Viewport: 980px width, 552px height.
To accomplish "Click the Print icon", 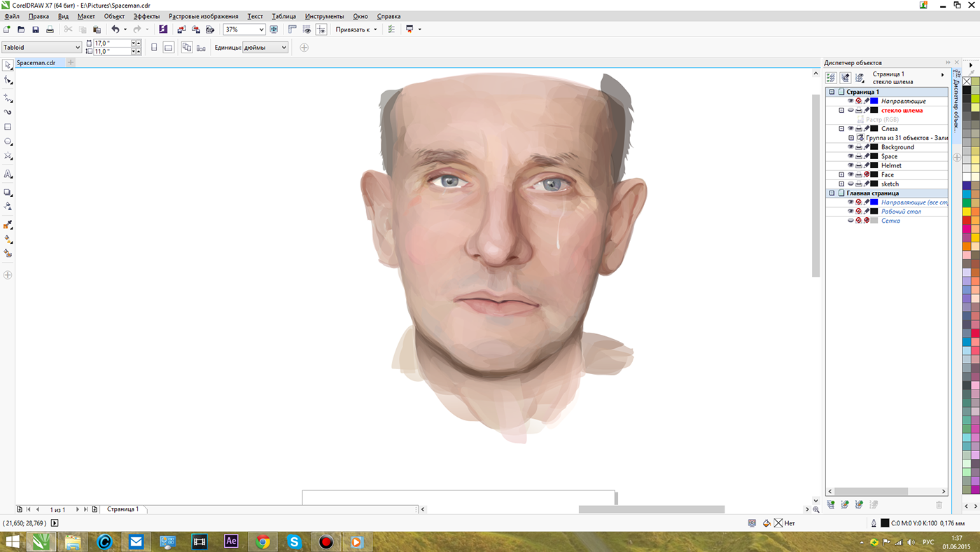I will point(50,29).
